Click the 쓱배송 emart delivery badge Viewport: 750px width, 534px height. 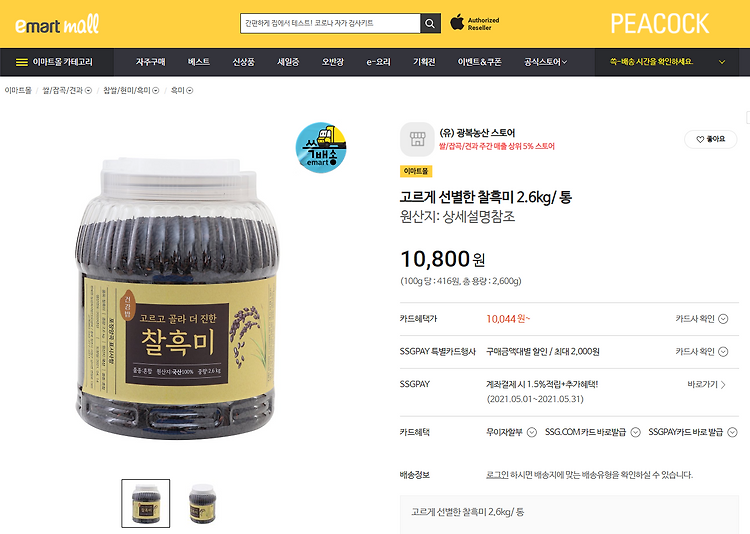(x=320, y=147)
